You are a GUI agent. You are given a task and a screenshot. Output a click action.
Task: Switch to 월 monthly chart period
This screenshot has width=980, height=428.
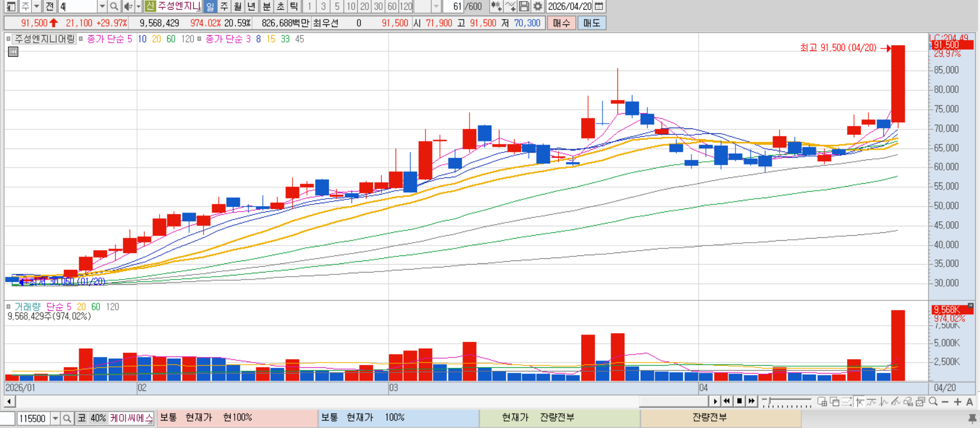pos(237,6)
